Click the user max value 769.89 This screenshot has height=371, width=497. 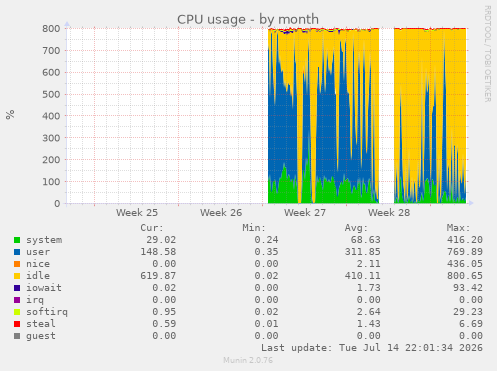pyautogui.click(x=465, y=252)
